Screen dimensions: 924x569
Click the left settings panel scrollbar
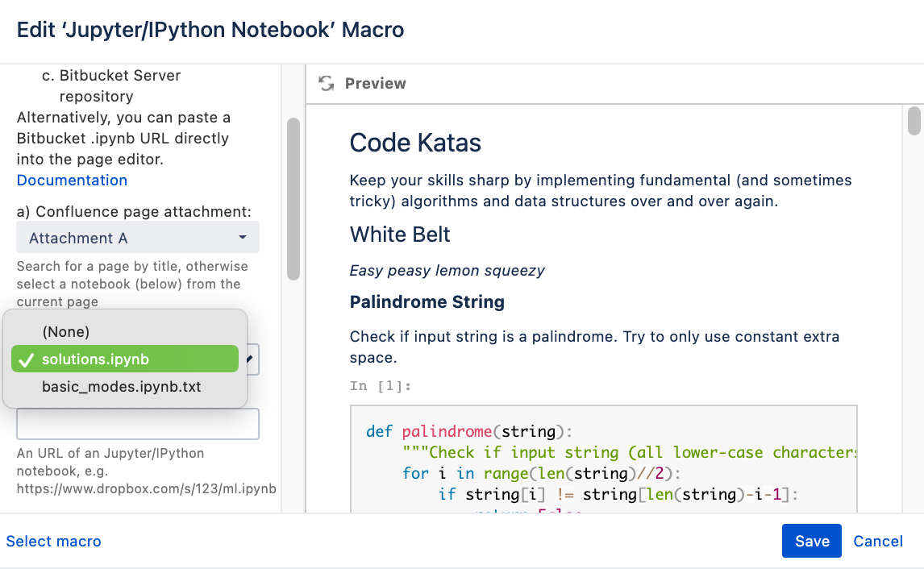(293, 198)
